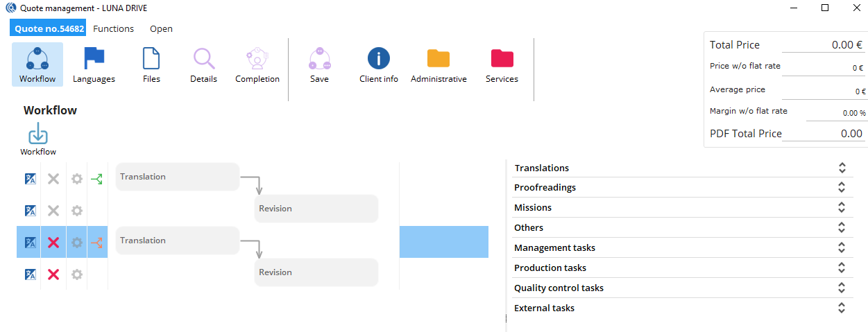Expand the Proofreadings section
Viewport: 868px width, 332px height.
pos(842,188)
